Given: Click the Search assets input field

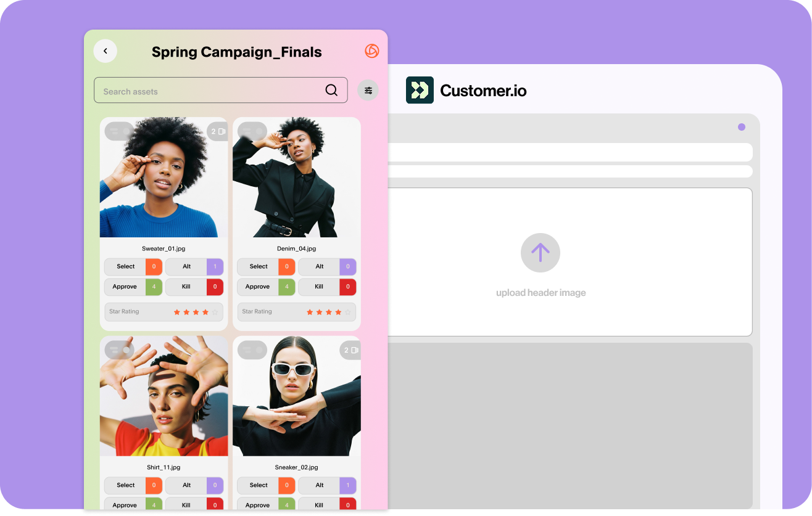Looking at the screenshot, I should (210, 91).
